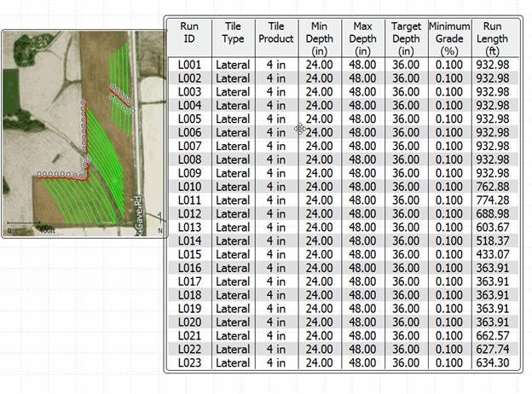Click run length value 662.57

pos(493,336)
